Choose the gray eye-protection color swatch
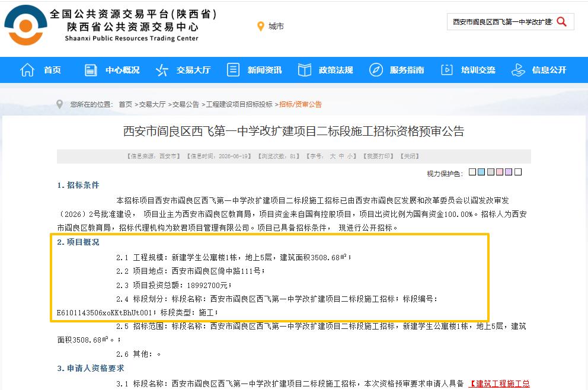 (491, 172)
